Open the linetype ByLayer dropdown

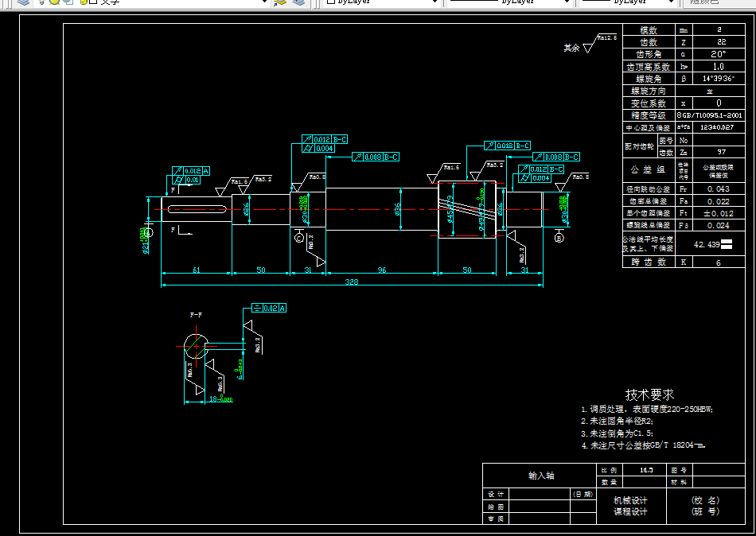pos(509,2)
